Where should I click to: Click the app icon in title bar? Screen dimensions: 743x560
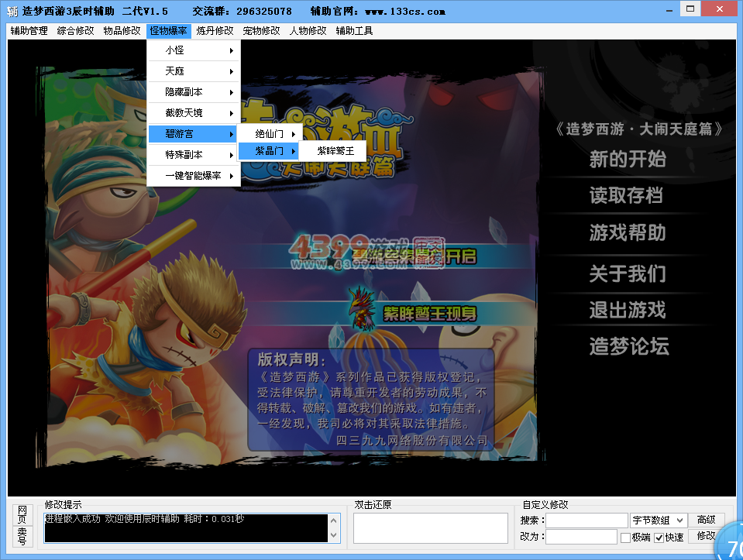click(x=12, y=11)
